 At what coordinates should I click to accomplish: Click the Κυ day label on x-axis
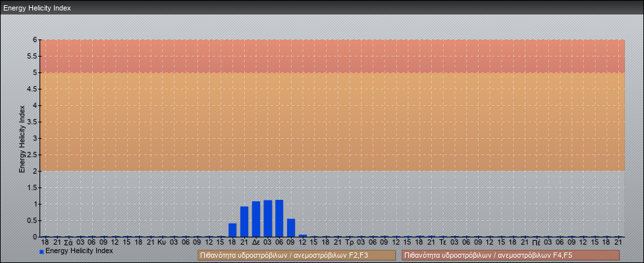(161, 242)
